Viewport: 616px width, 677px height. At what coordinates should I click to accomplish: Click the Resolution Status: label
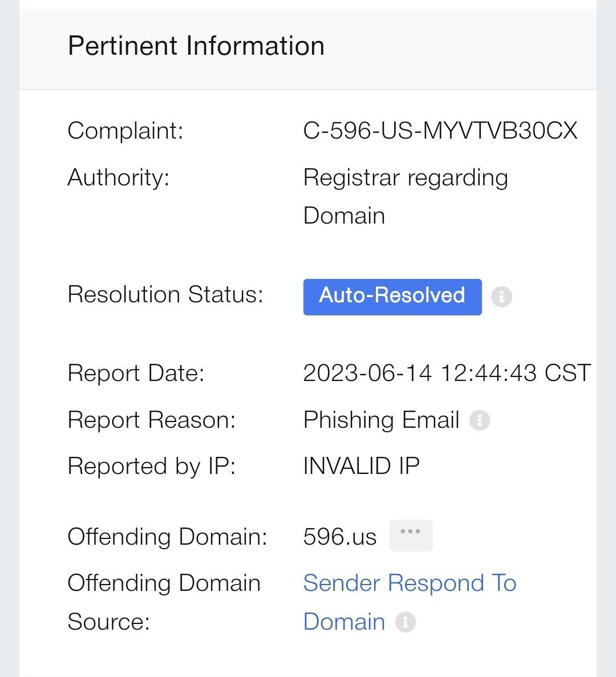pyautogui.click(x=165, y=295)
